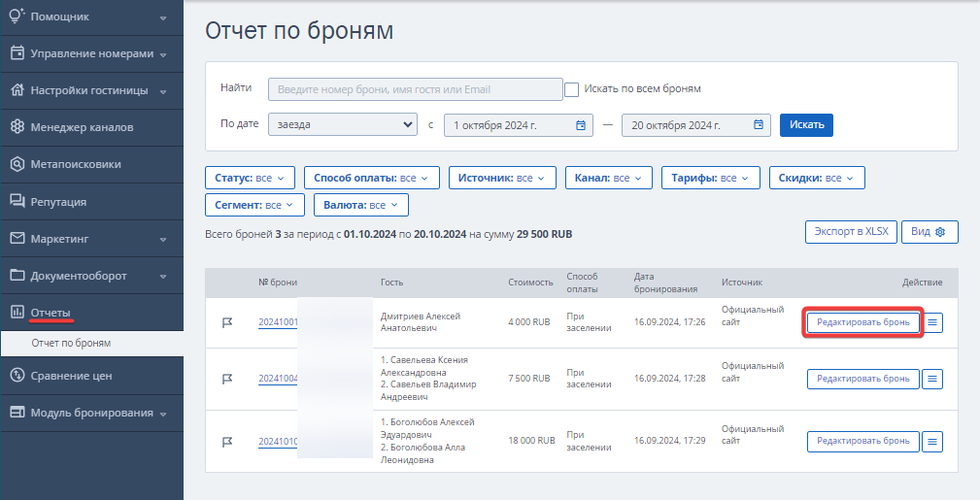
Task: Click the chat bubbles icon beside Репутация
Action: tap(17, 201)
